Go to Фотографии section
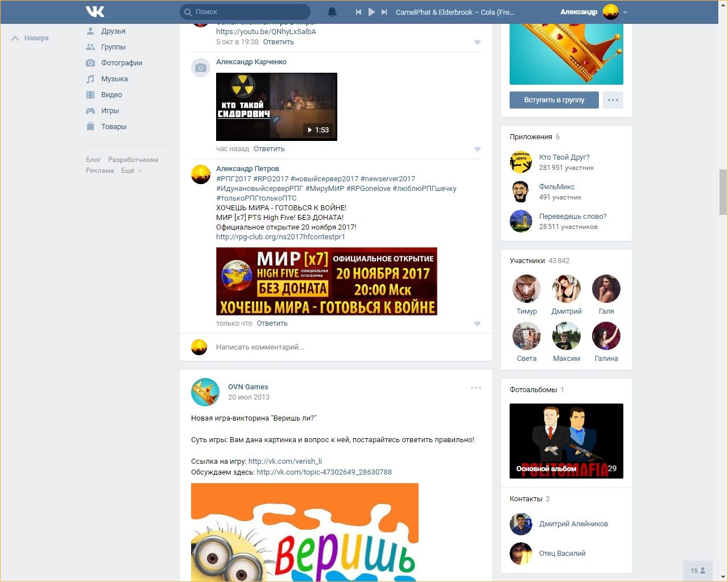Viewport: 728px width, 582px height. pyautogui.click(x=121, y=63)
